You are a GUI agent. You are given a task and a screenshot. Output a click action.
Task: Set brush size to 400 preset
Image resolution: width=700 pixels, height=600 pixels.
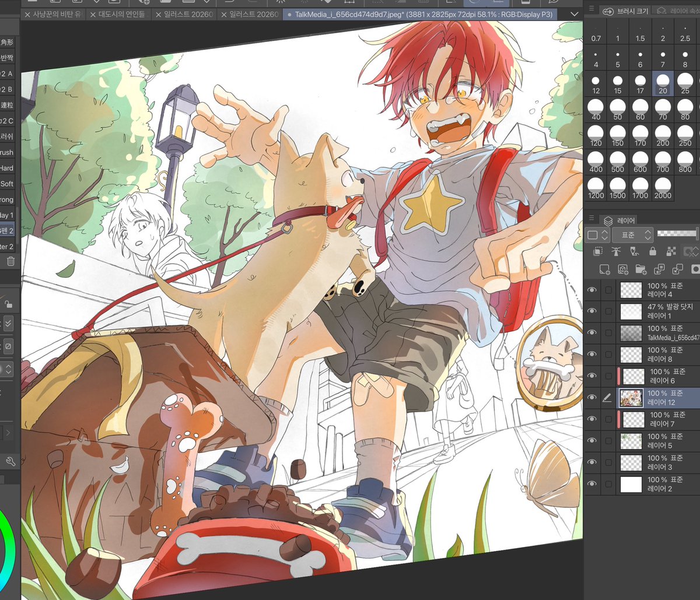(x=596, y=163)
